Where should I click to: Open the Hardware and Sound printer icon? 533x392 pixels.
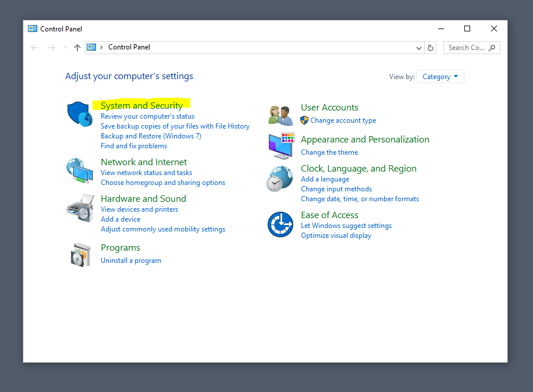(80, 208)
